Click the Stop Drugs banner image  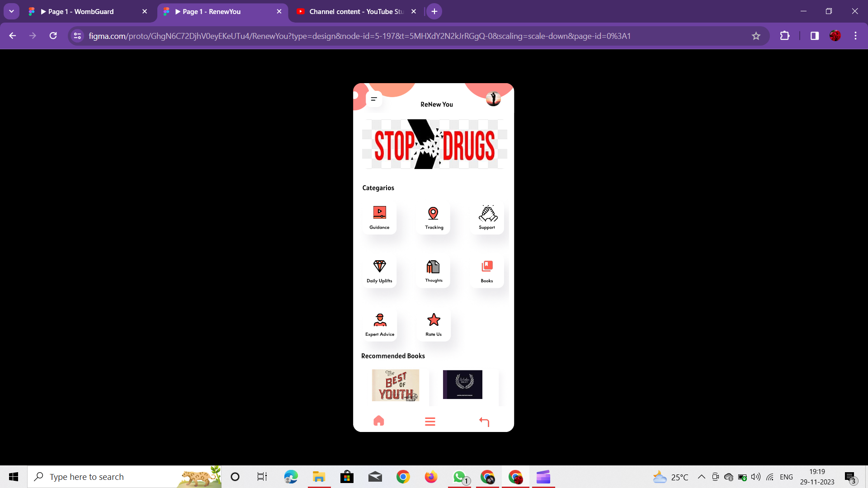pyautogui.click(x=434, y=145)
